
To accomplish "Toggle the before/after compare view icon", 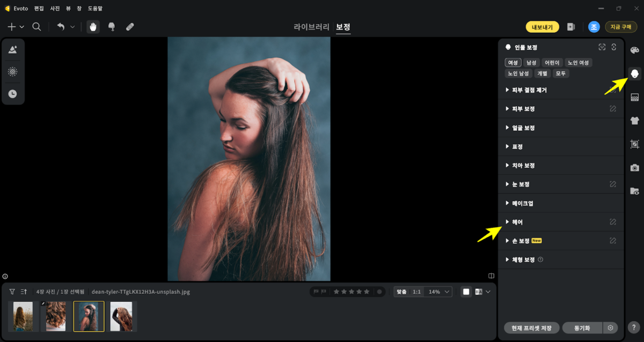I will tap(478, 292).
